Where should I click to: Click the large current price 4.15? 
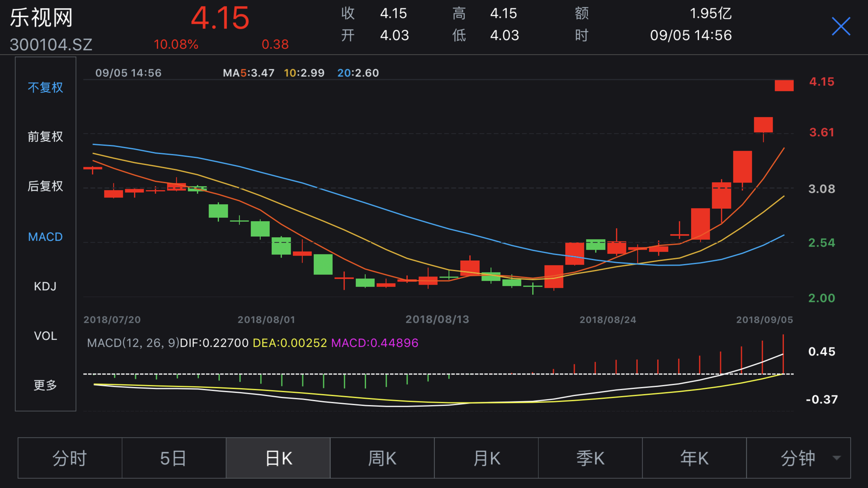[x=220, y=18]
